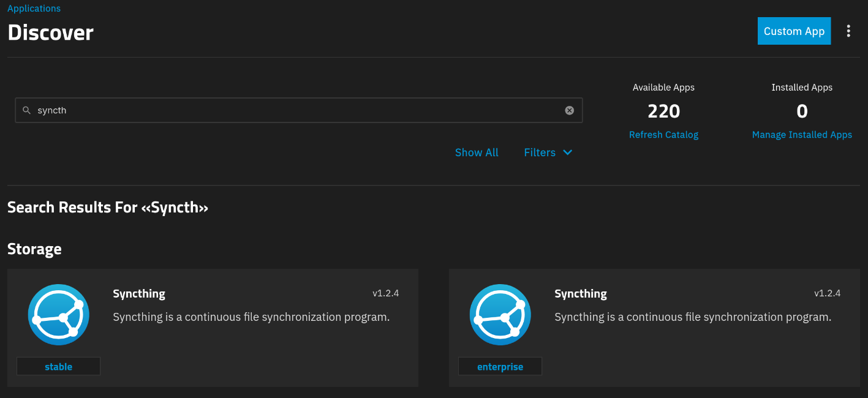Click the Available Apps label
This screenshot has height=398, width=868.
pos(663,88)
